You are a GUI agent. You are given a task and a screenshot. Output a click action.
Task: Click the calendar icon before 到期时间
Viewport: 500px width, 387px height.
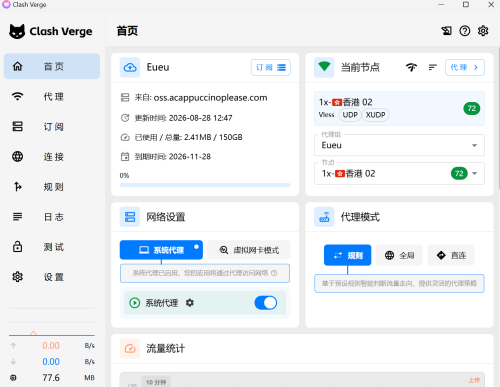click(x=125, y=156)
